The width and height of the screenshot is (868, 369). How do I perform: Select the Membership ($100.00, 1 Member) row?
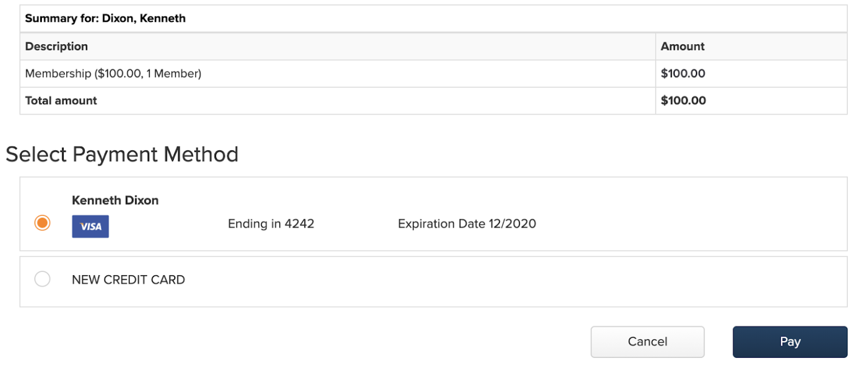click(433, 73)
